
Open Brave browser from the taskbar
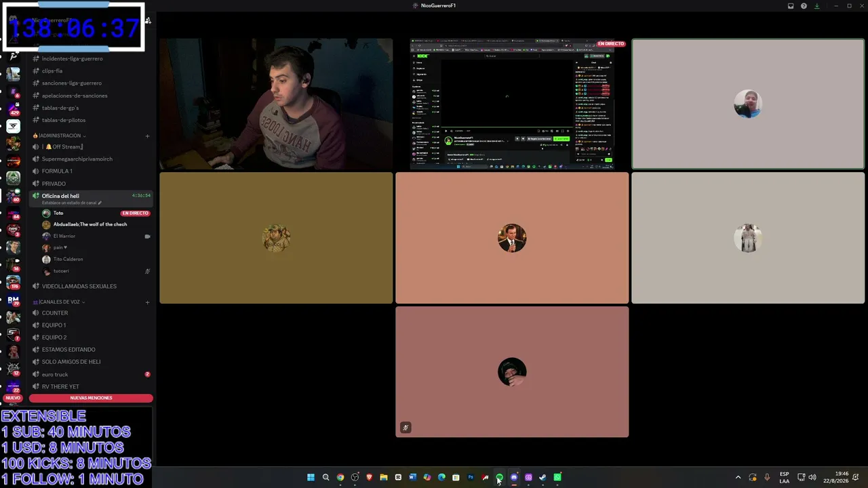[x=369, y=477]
